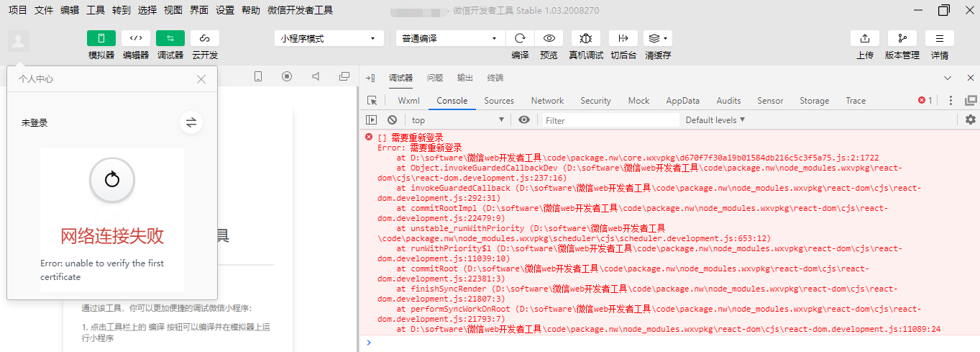Switch to the Console tab
Screen dimensions: 980x352
[452, 101]
